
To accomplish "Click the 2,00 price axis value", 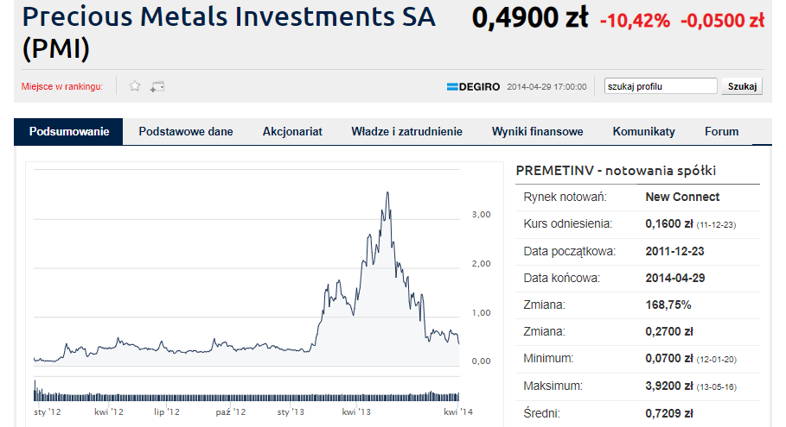I will coord(481,264).
